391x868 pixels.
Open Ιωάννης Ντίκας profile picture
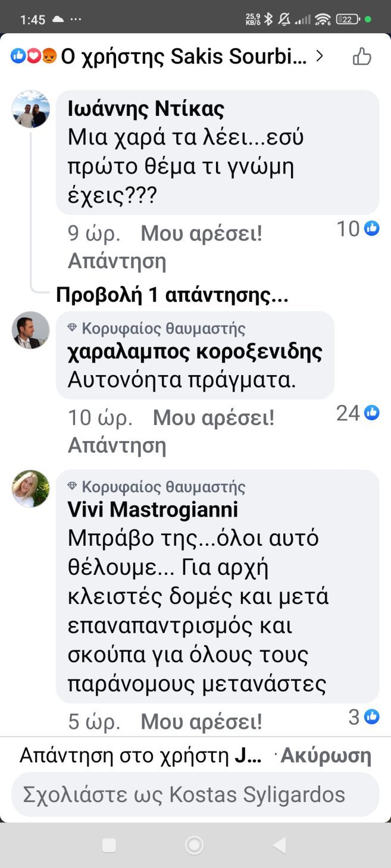point(31,109)
